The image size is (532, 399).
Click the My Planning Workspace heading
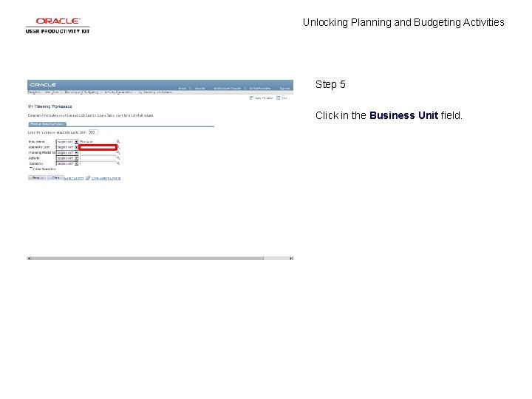coord(50,106)
